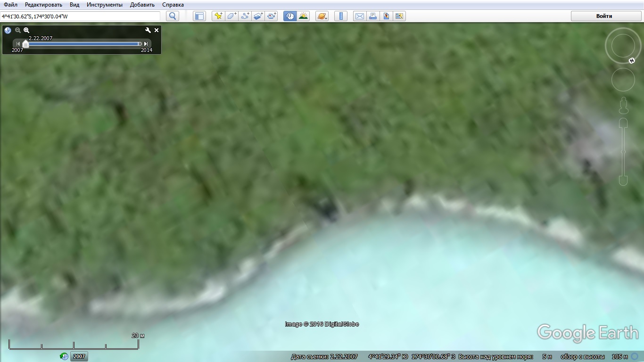Open the planet switcher dropdown
Viewport: 644px width, 362px height.
click(322, 16)
